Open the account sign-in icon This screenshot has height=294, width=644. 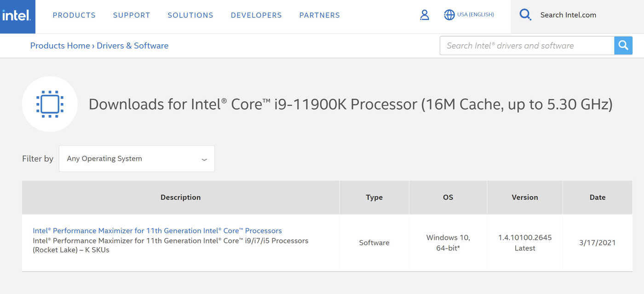click(x=424, y=15)
